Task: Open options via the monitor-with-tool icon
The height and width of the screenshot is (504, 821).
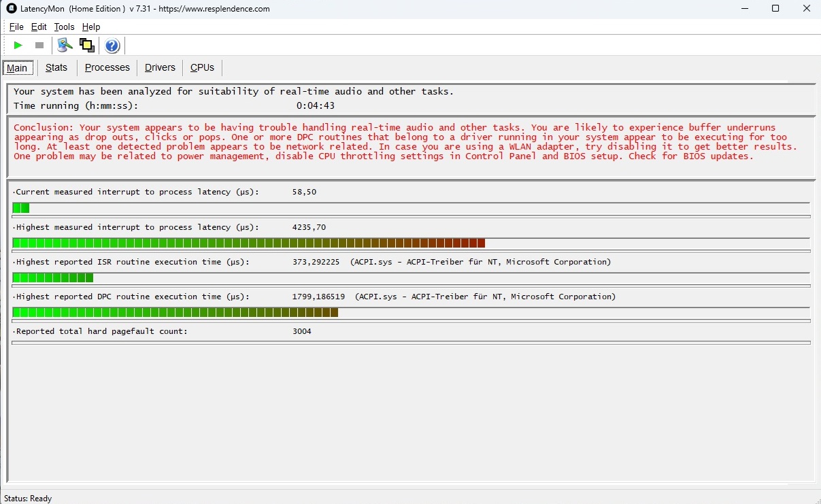Action: (x=65, y=46)
